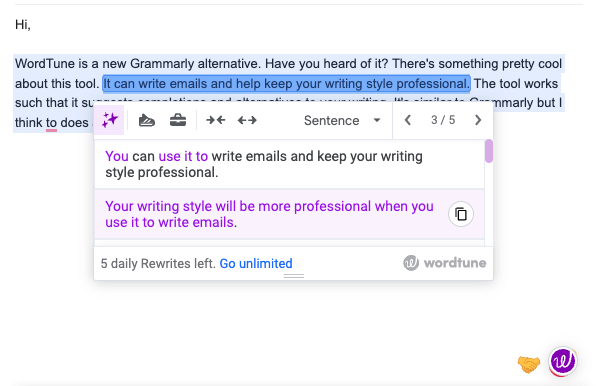596x386 pixels.
Task: Click the underlined word 'to'
Action: pyautogui.click(x=51, y=123)
